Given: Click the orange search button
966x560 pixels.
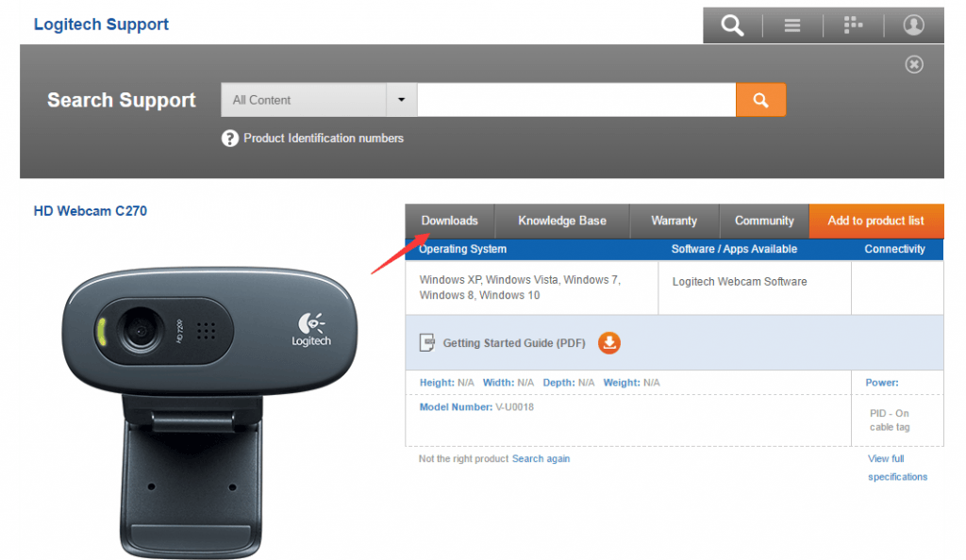Looking at the screenshot, I should coord(760,99).
